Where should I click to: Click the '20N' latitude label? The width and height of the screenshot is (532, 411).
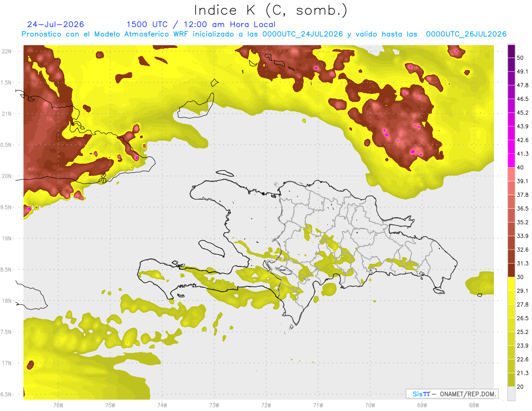[x=6, y=176]
